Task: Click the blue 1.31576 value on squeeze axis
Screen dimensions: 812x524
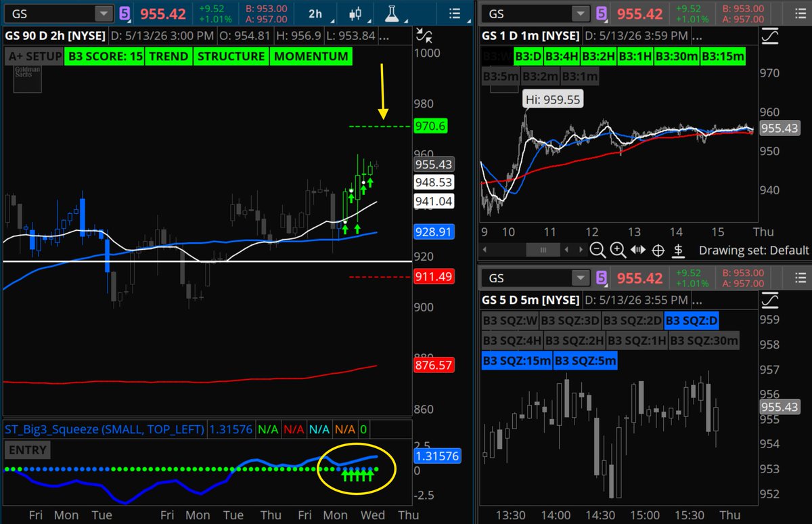Action: pyautogui.click(x=437, y=457)
